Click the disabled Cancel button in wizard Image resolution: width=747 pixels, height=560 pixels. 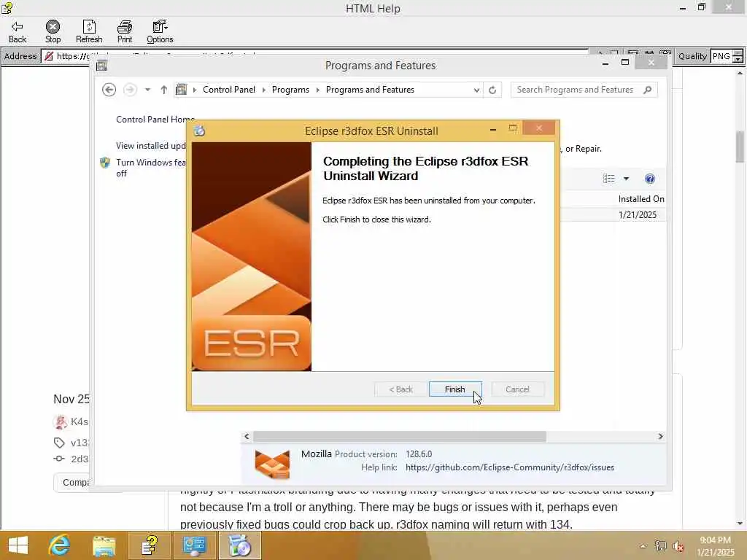click(517, 389)
